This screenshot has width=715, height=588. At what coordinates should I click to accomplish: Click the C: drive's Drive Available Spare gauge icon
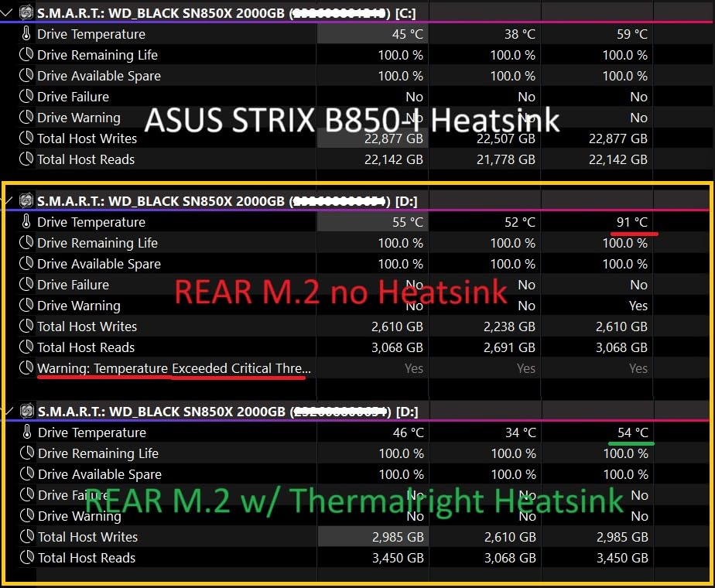(26, 76)
